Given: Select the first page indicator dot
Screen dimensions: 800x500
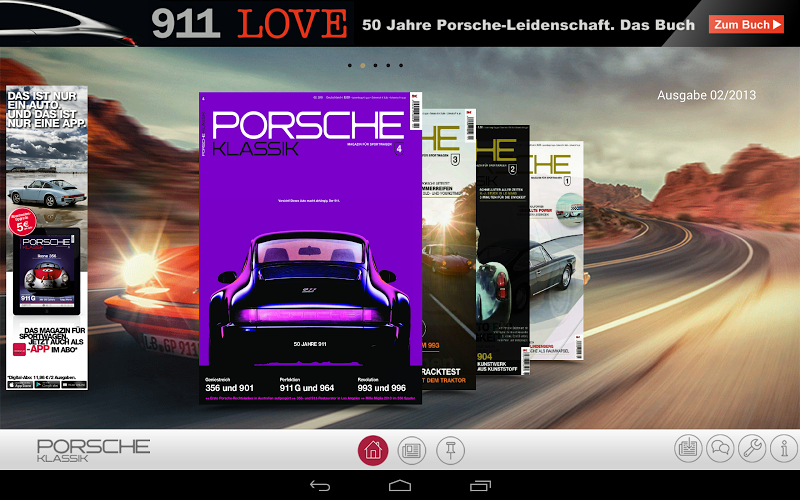Looking at the screenshot, I should (349, 65).
